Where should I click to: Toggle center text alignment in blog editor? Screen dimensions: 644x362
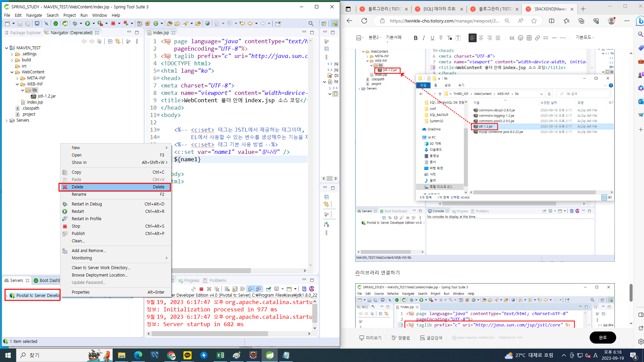click(x=481, y=38)
